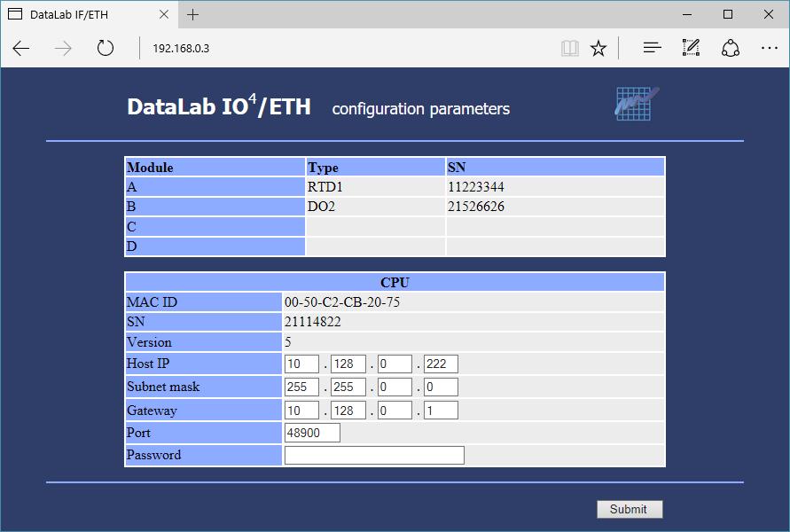Close the browser window
Image resolution: width=790 pixels, height=532 pixels.
(769, 14)
